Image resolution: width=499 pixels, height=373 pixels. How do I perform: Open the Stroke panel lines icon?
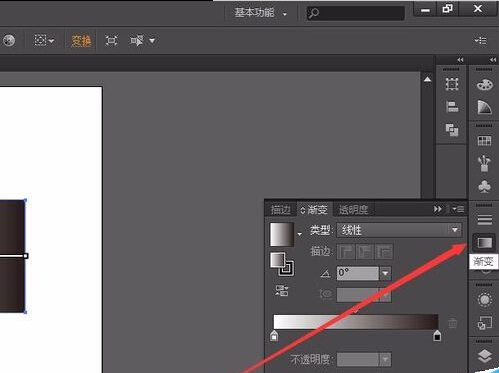point(484,220)
